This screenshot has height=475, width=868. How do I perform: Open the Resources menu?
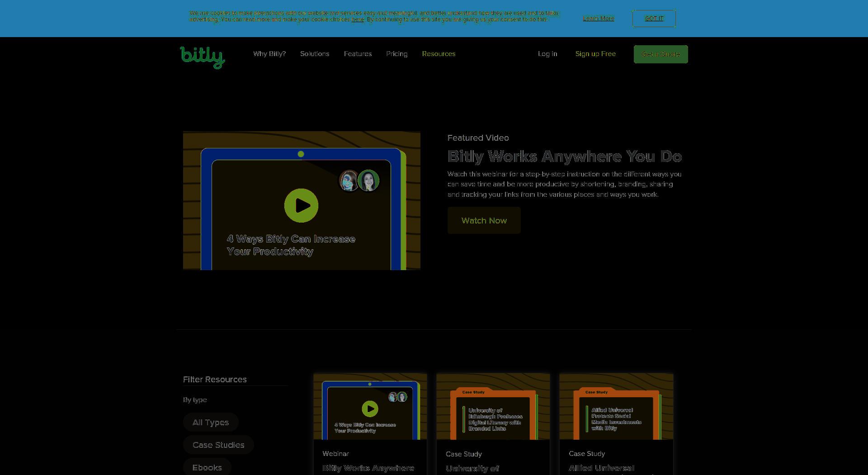coord(439,54)
